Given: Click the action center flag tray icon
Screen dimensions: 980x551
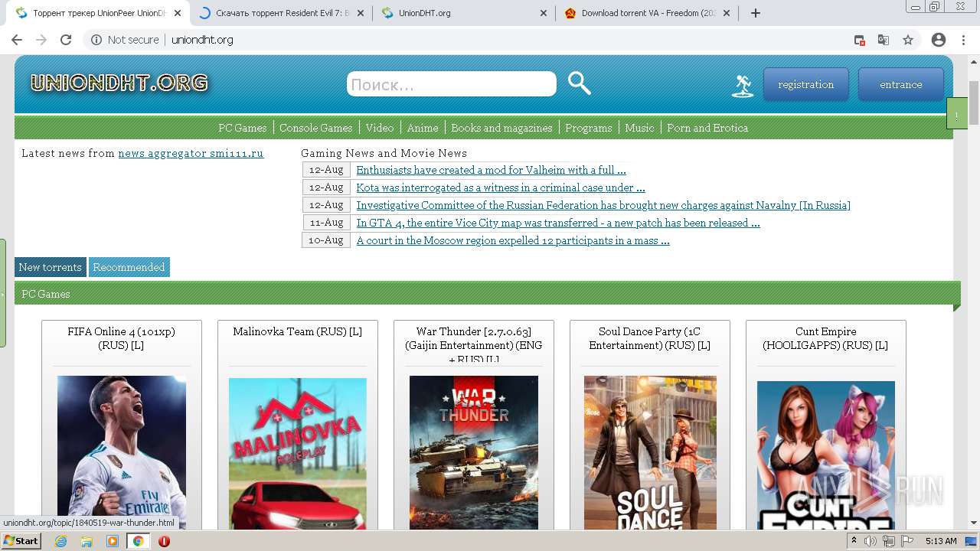Looking at the screenshot, I should (906, 541).
